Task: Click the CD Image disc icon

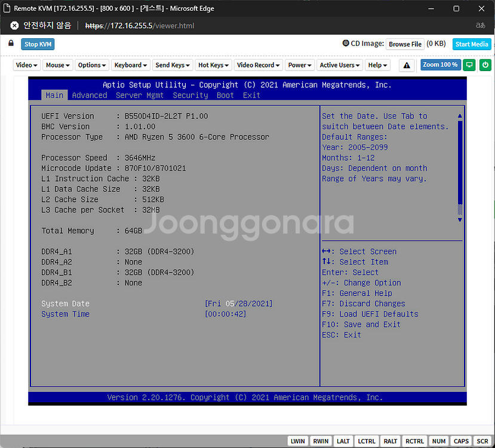Action: (346, 44)
